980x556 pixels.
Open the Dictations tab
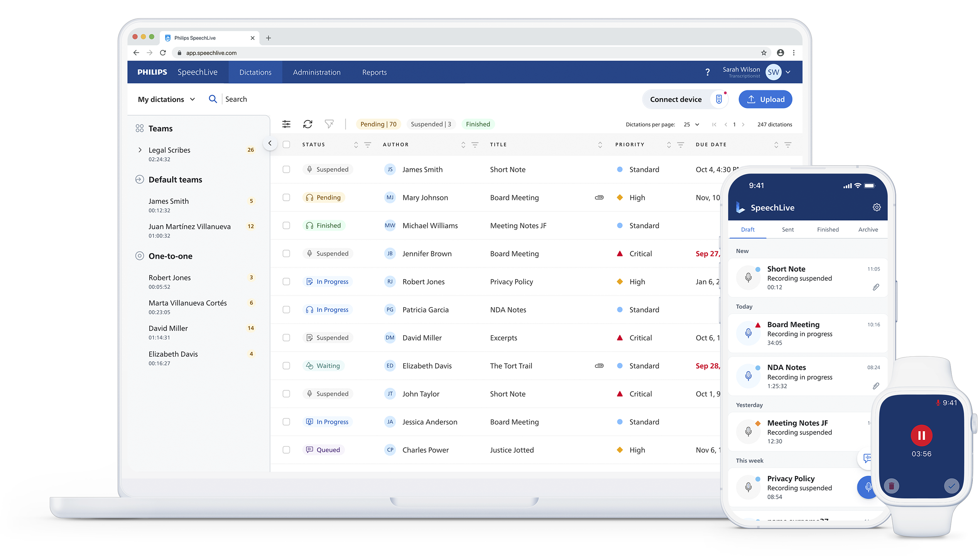pos(255,72)
